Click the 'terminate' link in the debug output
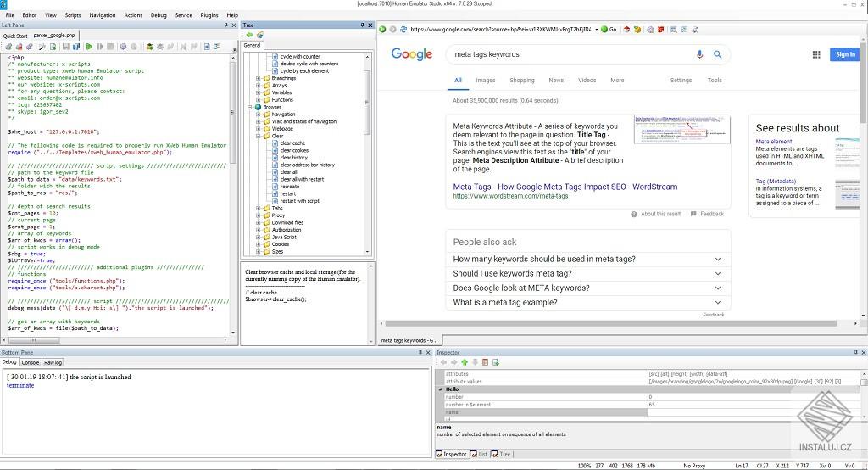The image size is (868, 470). coord(20,385)
